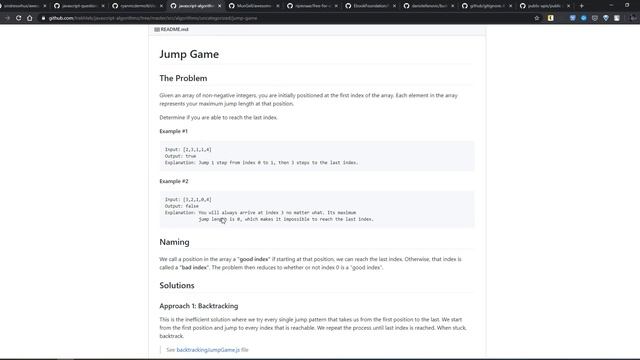
Task: Click the "Input: [3,2,1,0,4]" code line
Action: tap(188, 200)
